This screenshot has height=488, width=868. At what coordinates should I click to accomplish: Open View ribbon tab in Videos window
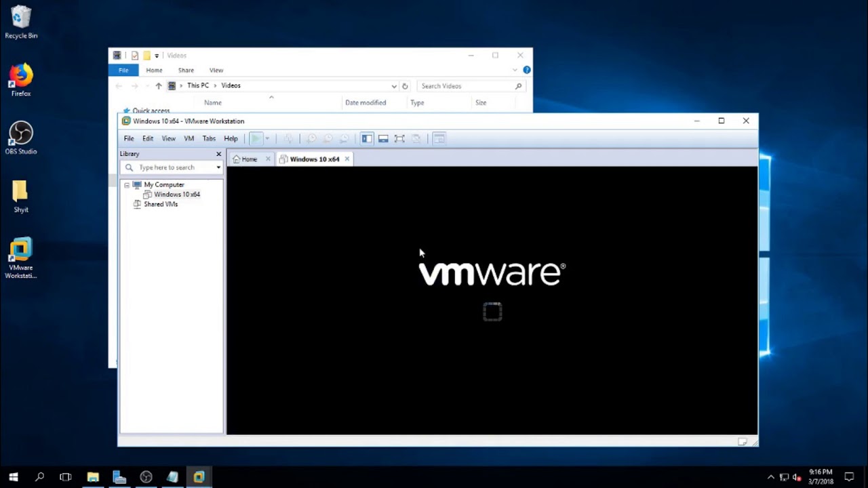click(216, 70)
